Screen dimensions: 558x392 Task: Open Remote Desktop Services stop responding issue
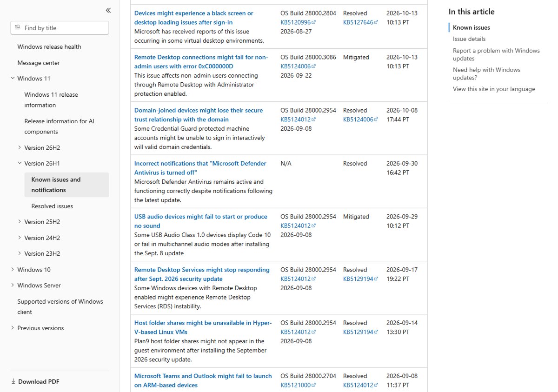(x=202, y=274)
